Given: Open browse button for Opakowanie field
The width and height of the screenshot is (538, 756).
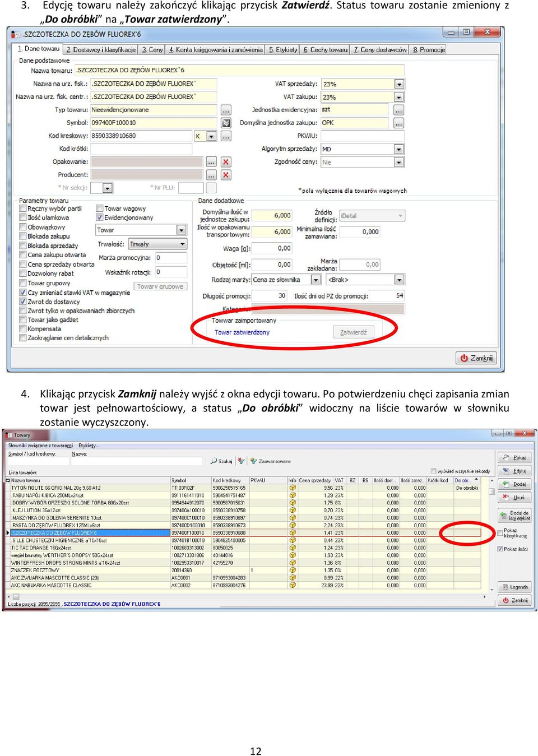Looking at the screenshot, I should coord(211,162).
